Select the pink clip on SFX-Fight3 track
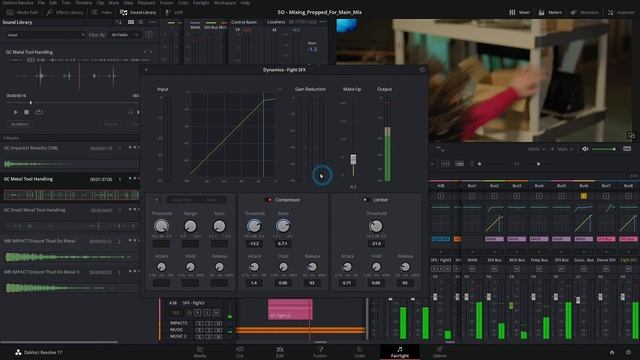This screenshot has height=360, width=640. [x=290, y=309]
